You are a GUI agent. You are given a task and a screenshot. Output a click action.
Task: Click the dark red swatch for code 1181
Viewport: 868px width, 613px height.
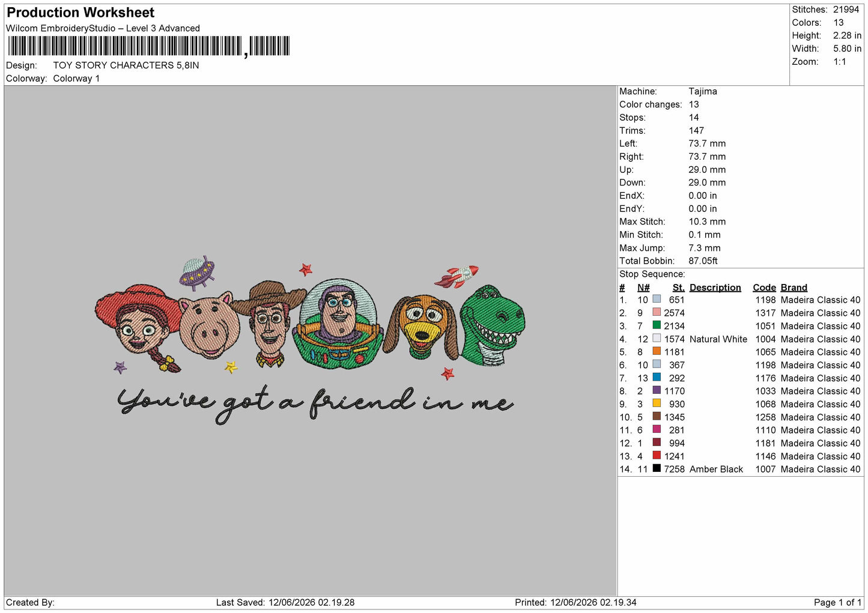pos(657,442)
